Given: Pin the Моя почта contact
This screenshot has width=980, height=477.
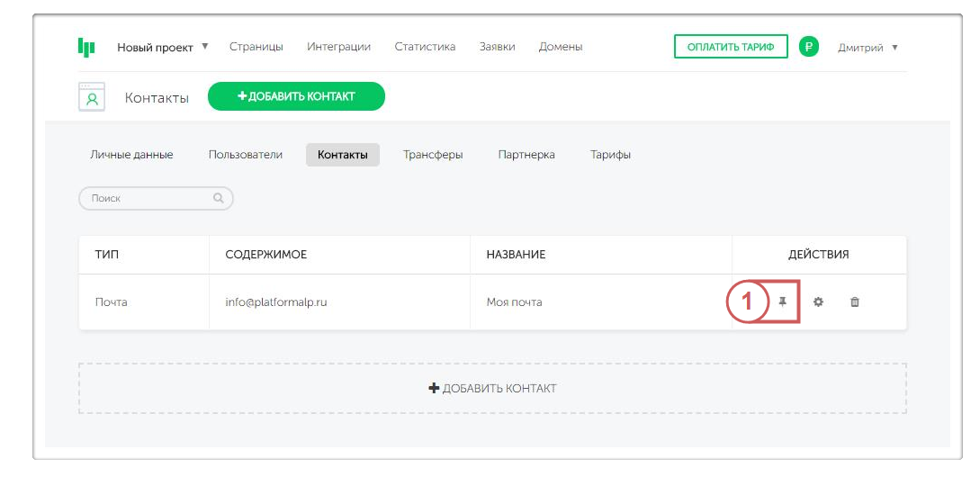Looking at the screenshot, I should (783, 302).
